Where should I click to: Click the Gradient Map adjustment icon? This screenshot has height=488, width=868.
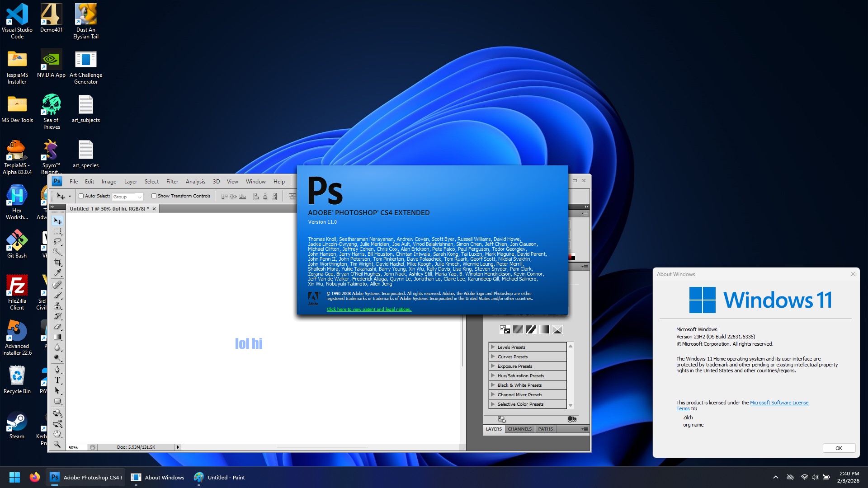(544, 329)
